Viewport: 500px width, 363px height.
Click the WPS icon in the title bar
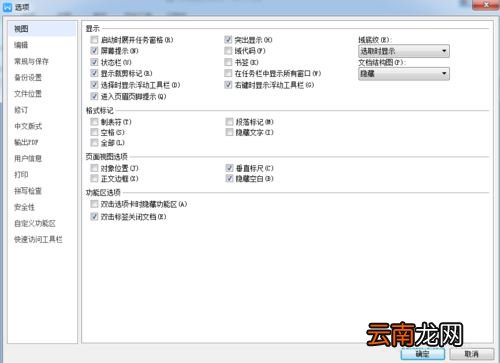tap(7, 7)
